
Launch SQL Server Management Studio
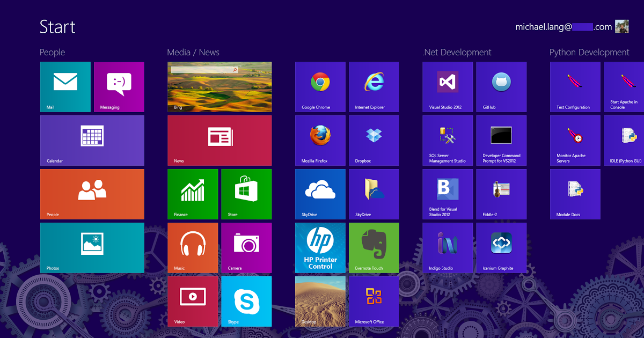click(x=448, y=141)
